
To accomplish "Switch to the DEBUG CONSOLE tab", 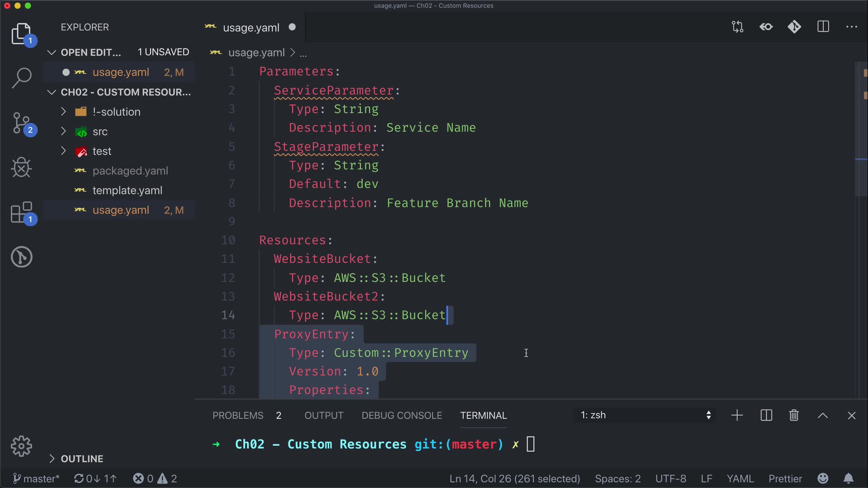I will 401,415.
